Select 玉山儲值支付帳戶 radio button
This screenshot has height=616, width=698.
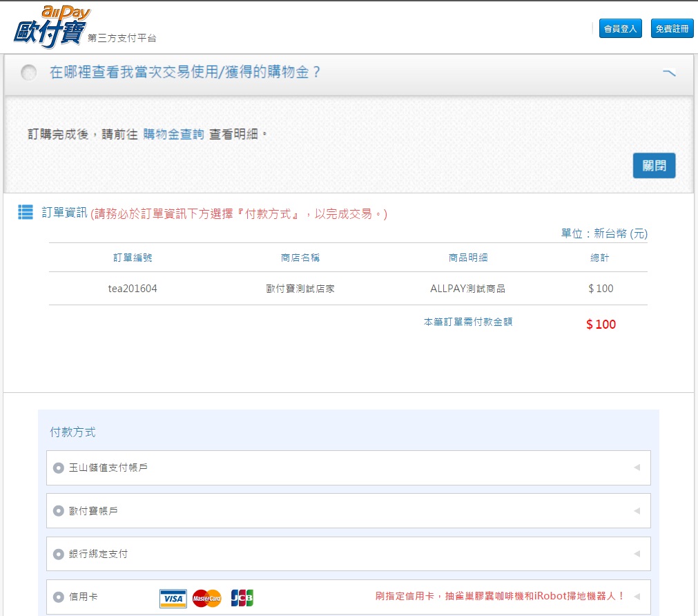pos(59,468)
